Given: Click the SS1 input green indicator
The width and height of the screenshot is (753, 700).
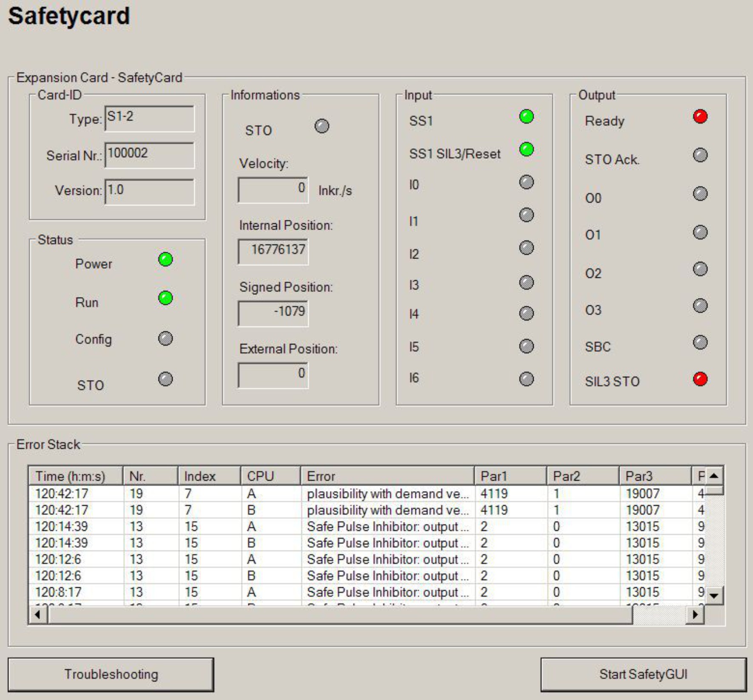Looking at the screenshot, I should pos(526,117).
